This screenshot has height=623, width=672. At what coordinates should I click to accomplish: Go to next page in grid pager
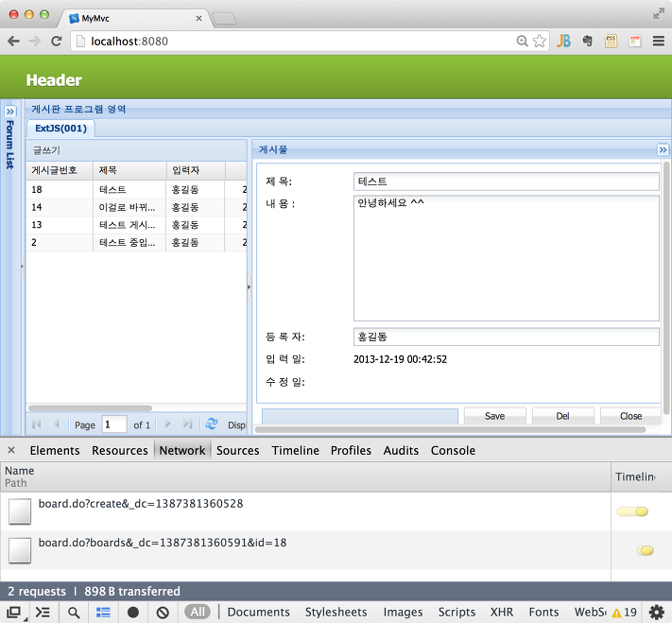pyautogui.click(x=167, y=424)
